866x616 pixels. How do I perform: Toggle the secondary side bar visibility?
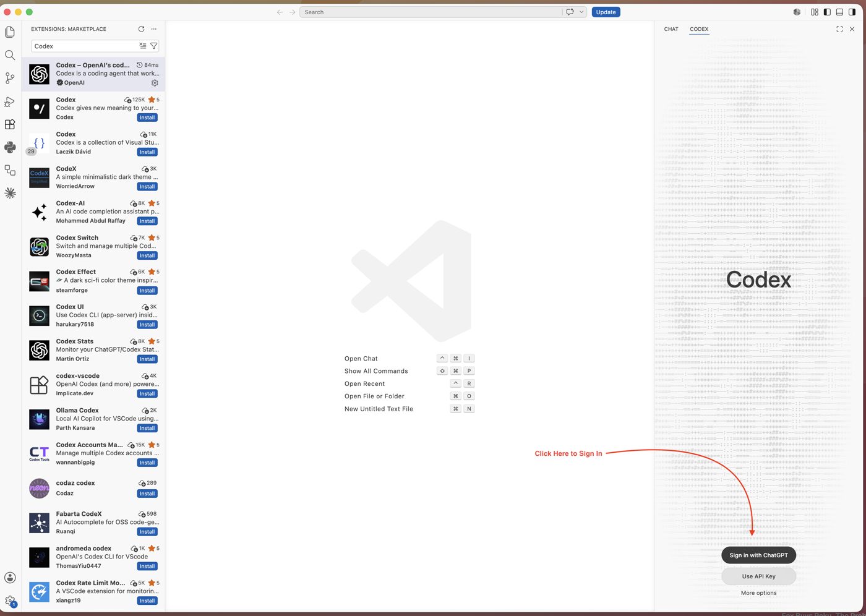click(x=852, y=12)
